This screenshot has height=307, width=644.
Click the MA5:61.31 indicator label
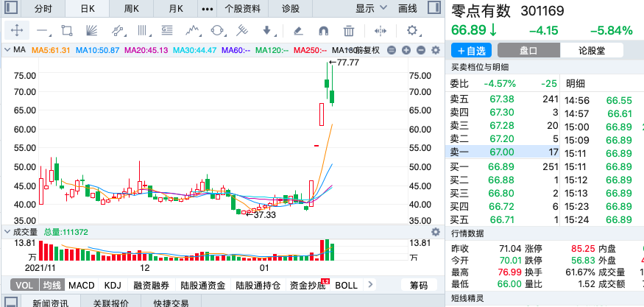[52, 51]
